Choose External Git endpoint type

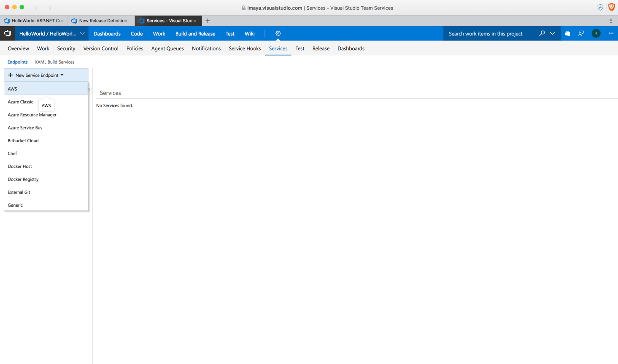[x=46, y=192]
